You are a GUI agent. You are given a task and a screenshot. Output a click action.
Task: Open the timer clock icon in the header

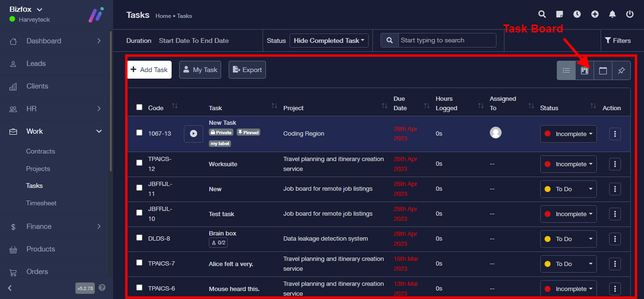tap(577, 14)
